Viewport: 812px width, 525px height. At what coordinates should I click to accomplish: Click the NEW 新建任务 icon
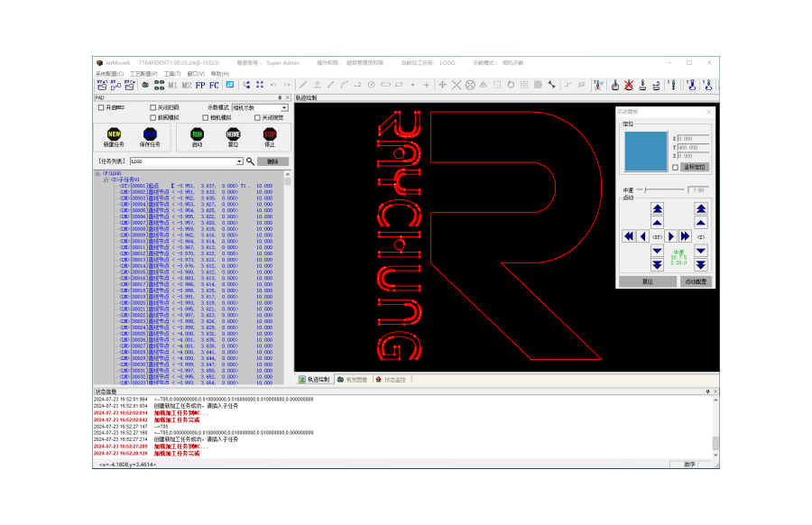tap(114, 134)
